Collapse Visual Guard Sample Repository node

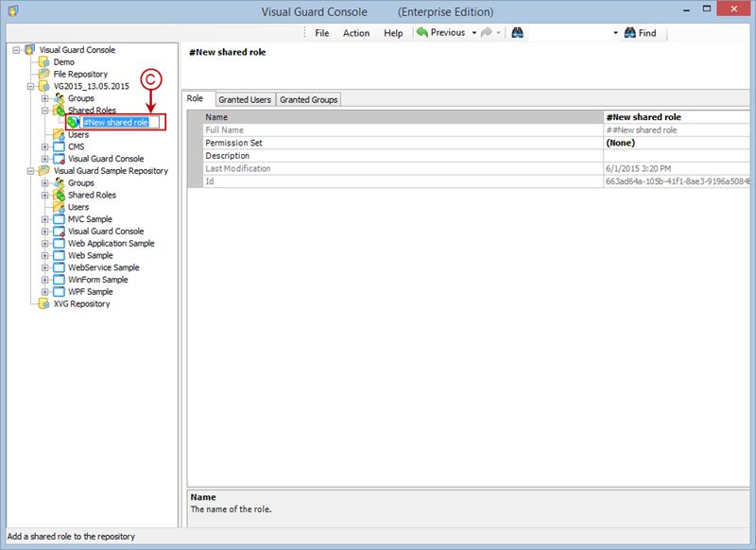[x=30, y=171]
